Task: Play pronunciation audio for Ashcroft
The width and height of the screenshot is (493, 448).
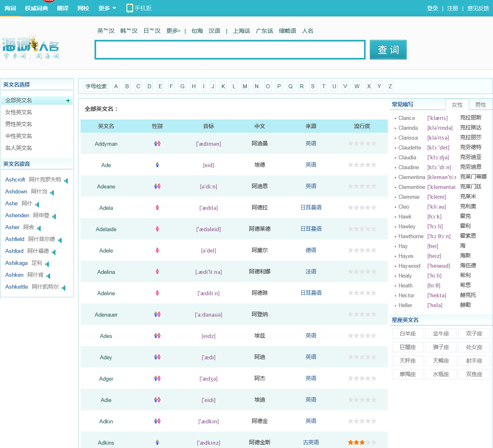Action: pyautogui.click(x=66, y=181)
